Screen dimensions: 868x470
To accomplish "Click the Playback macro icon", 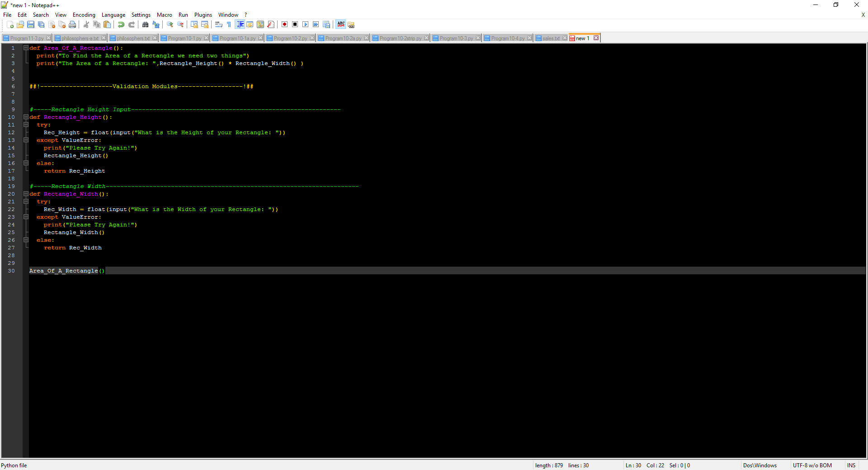I will [305, 24].
